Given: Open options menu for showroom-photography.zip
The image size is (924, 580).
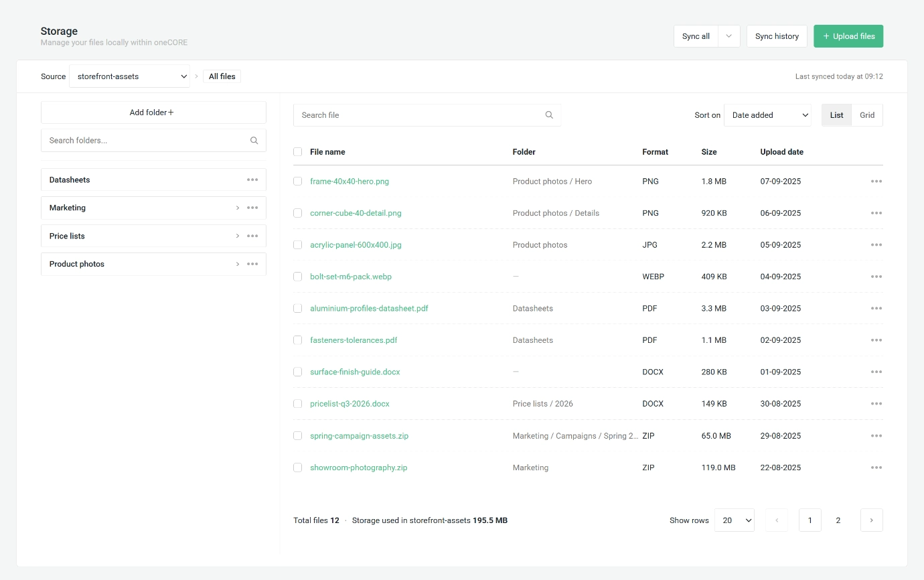Looking at the screenshot, I should tap(876, 467).
